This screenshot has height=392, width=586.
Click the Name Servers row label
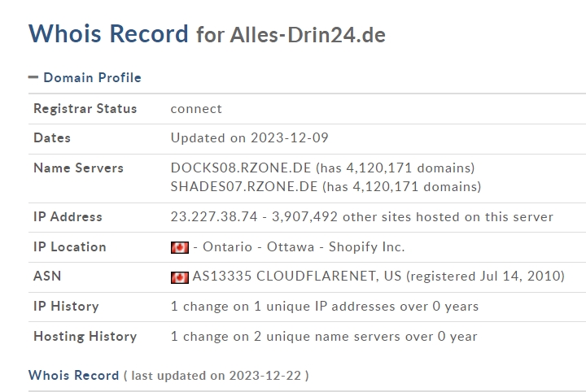[78, 168]
